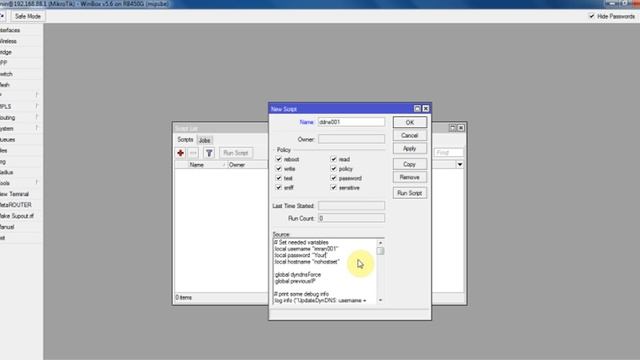This screenshot has width=640, height=360.
Task: Uncheck the Hide Passwords checkbox
Action: click(592, 16)
